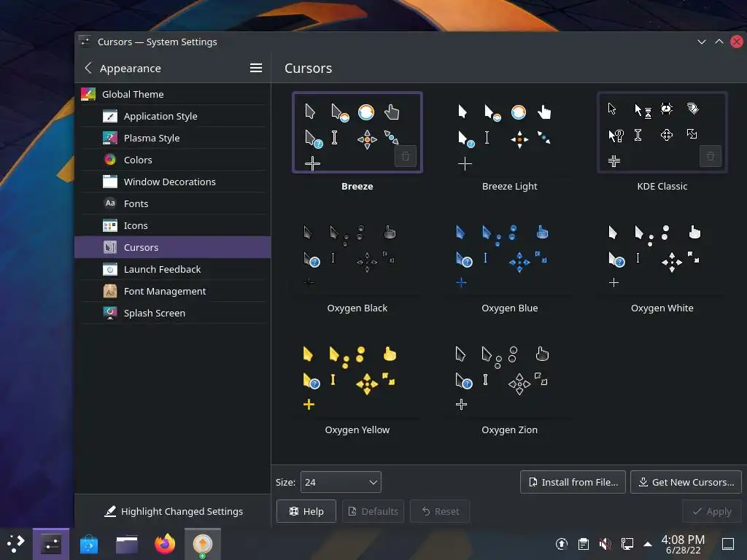
Task: Open Fonts page
Action: tap(172, 203)
